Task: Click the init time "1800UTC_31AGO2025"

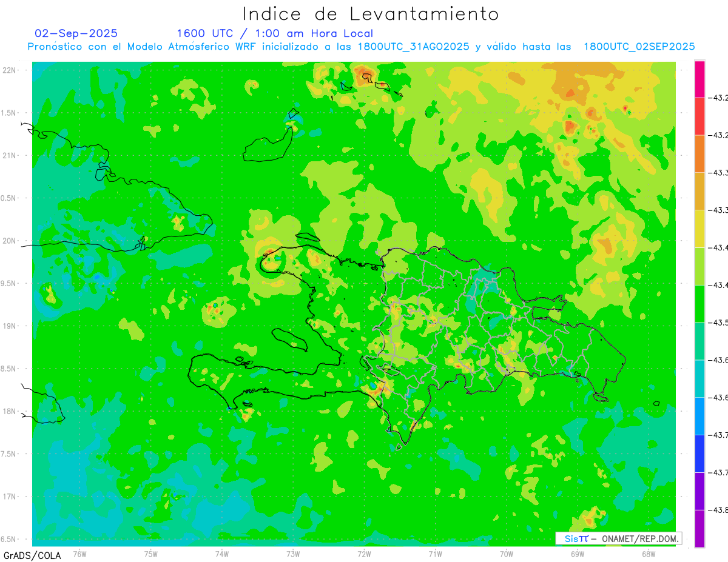Action: click(414, 47)
